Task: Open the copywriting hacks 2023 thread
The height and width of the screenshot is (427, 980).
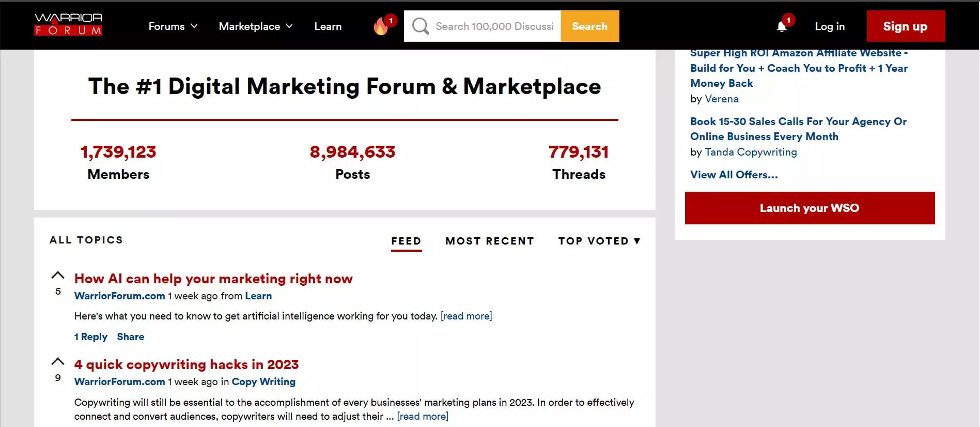Action: (186, 364)
